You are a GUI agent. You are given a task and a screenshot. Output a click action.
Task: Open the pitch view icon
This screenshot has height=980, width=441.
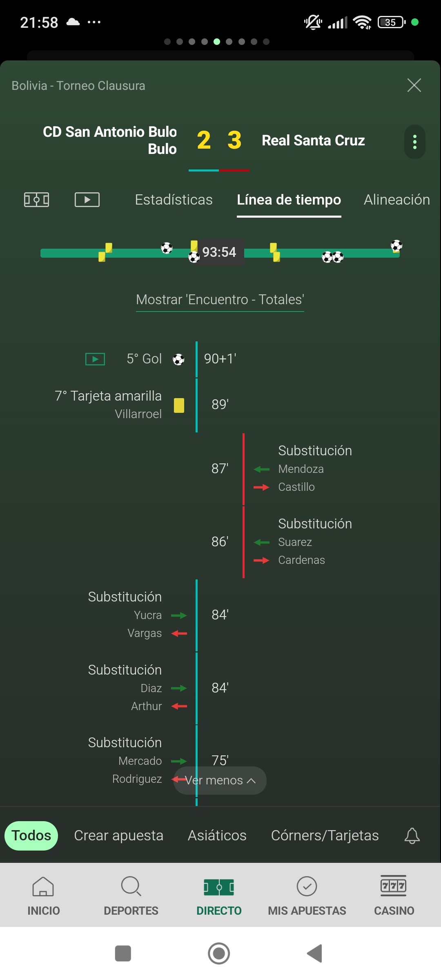point(36,200)
